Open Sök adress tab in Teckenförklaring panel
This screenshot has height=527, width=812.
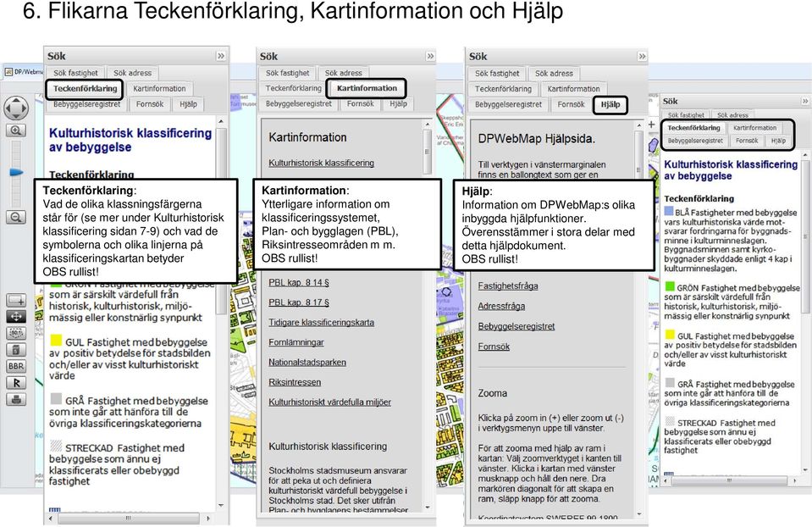click(x=133, y=73)
